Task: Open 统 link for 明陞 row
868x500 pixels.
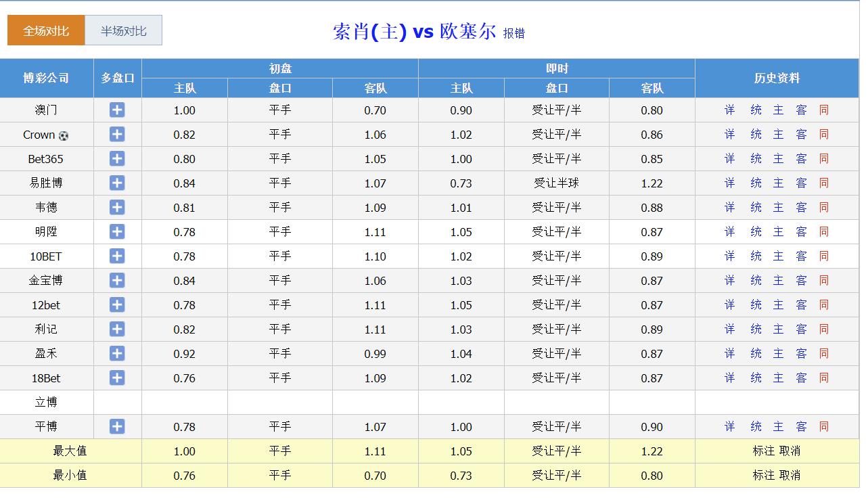Action: 756,232
